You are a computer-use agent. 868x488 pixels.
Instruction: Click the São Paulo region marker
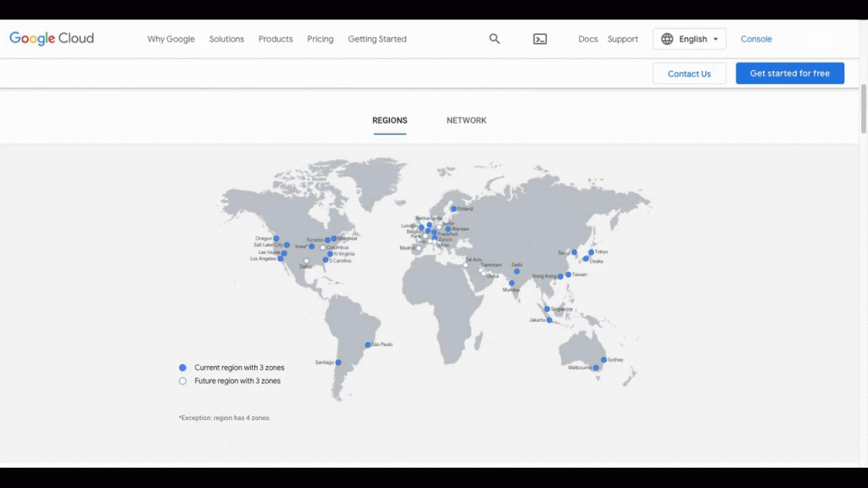coord(368,345)
